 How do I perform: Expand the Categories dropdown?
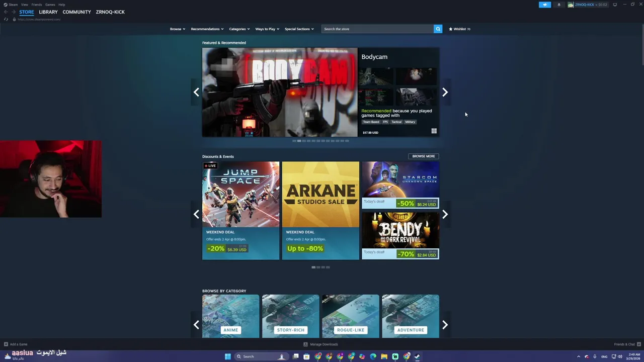click(x=239, y=29)
